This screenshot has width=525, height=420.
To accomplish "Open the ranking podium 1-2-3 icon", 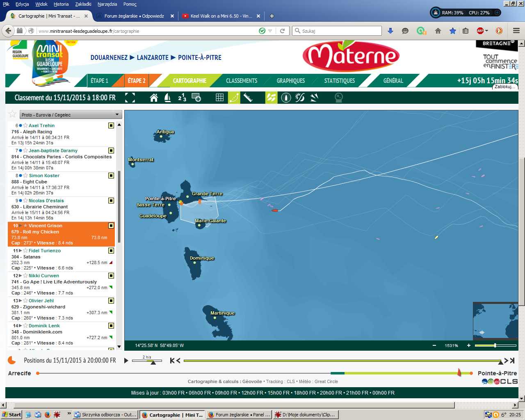I will click(182, 98).
